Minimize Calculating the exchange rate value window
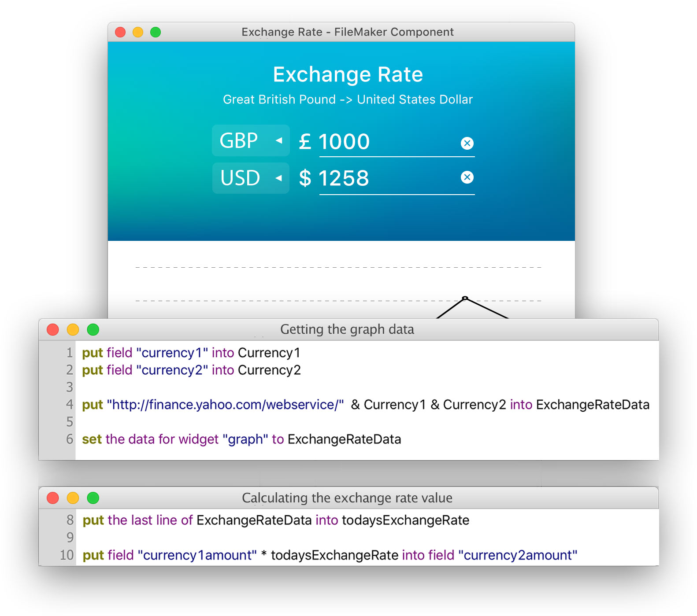The image size is (697, 616). pos(73,498)
